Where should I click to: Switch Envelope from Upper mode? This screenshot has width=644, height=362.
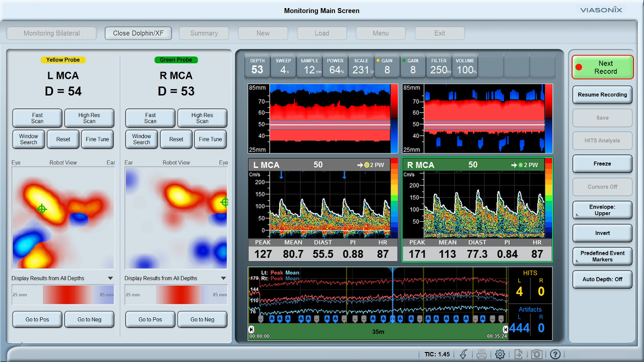click(602, 210)
